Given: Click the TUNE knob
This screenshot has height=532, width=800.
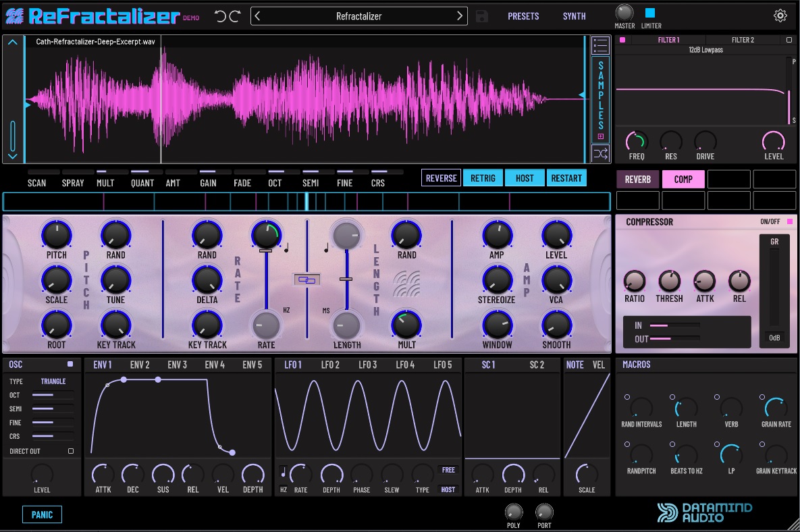Looking at the screenshot, I should (x=116, y=280).
